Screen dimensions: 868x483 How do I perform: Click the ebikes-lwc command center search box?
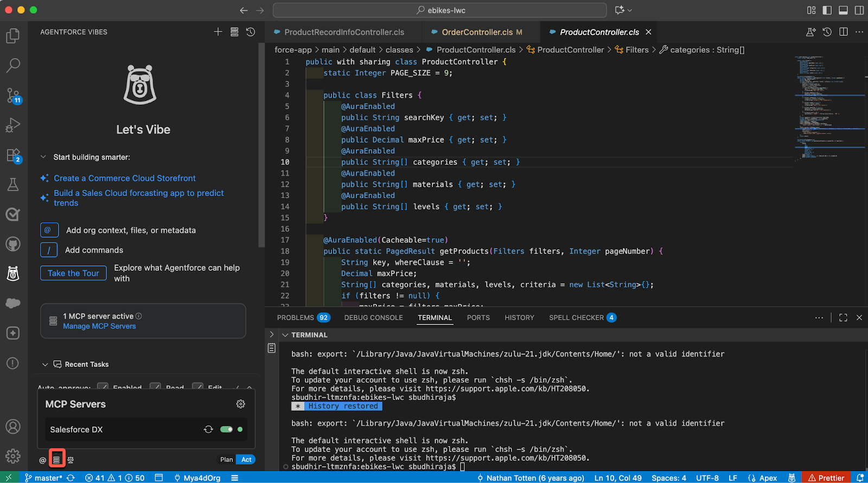(x=439, y=10)
